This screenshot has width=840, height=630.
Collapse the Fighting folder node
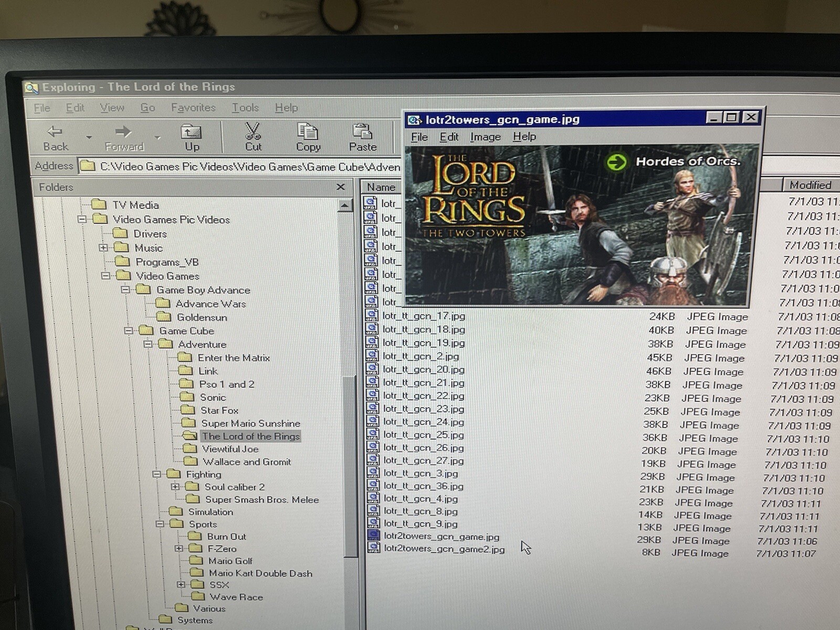(156, 474)
